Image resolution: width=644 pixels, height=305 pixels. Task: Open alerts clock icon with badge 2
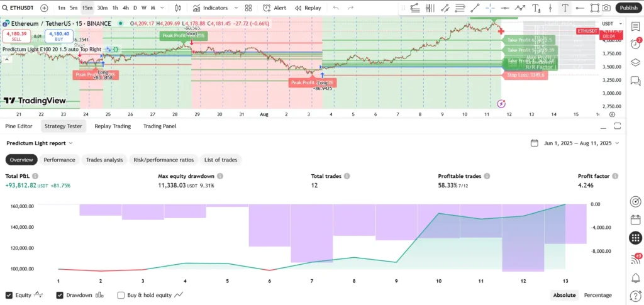pyautogui.click(x=635, y=44)
